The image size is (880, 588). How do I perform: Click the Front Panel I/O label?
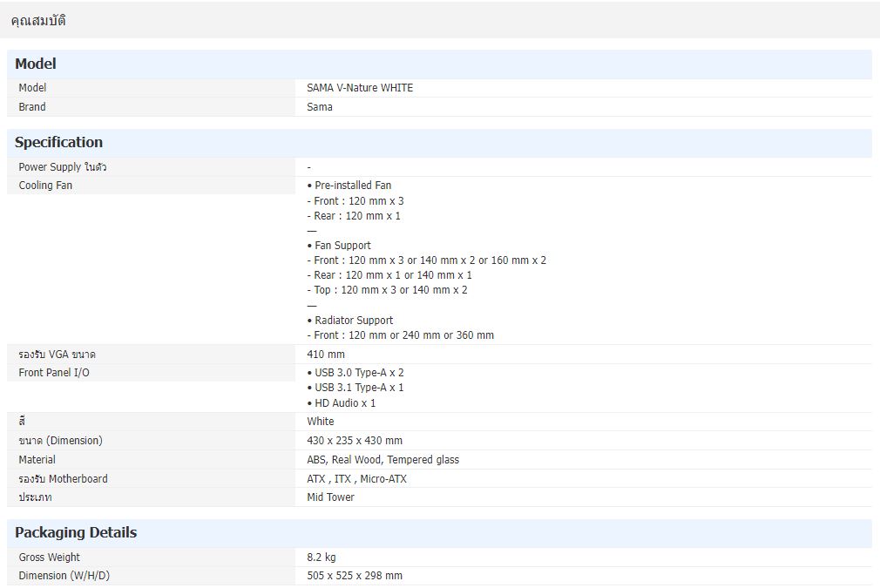click(x=54, y=373)
